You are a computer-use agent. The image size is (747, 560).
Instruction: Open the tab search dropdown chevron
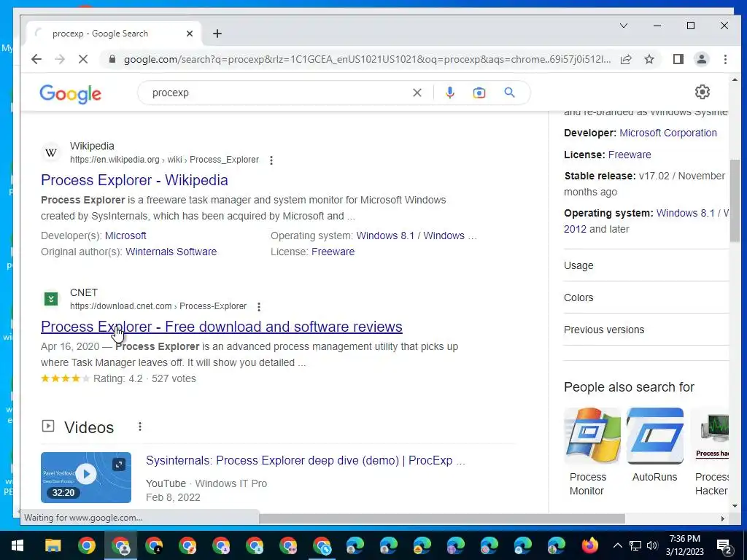[624, 26]
